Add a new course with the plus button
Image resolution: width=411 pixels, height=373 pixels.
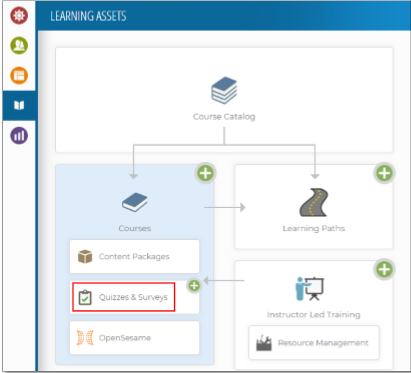[x=205, y=173]
